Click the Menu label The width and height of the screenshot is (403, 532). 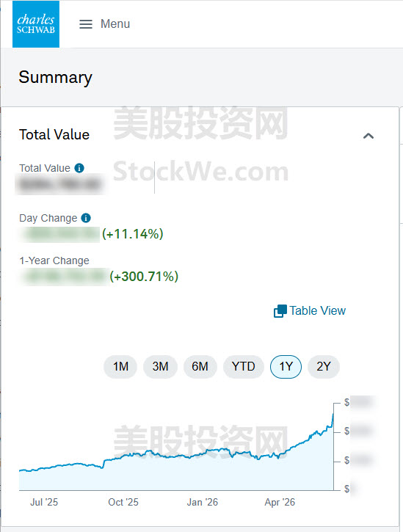click(115, 23)
